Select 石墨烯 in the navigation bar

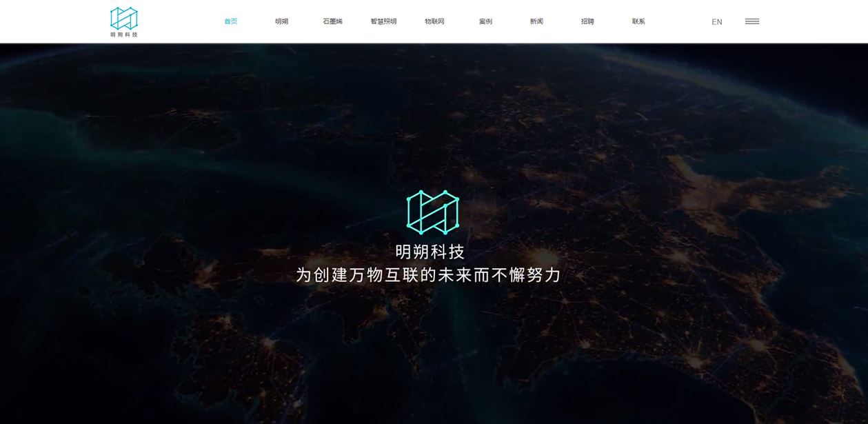(x=332, y=21)
